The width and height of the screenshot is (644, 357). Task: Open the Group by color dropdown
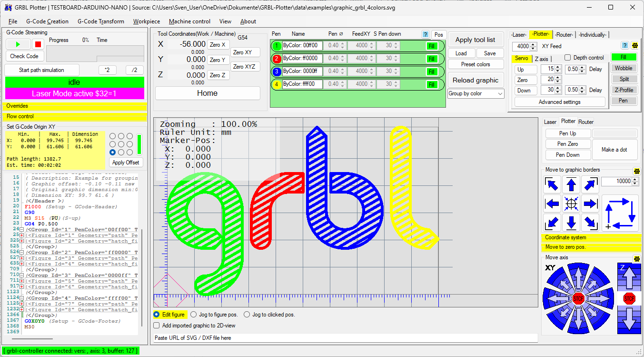pos(476,93)
